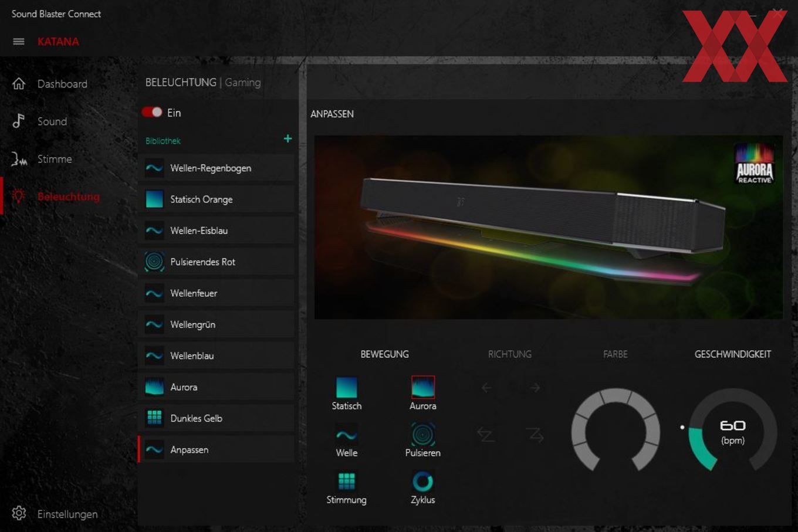Select the Pulsierendes Rot preset name
Viewport: 798px width, 532px height.
pos(202,262)
